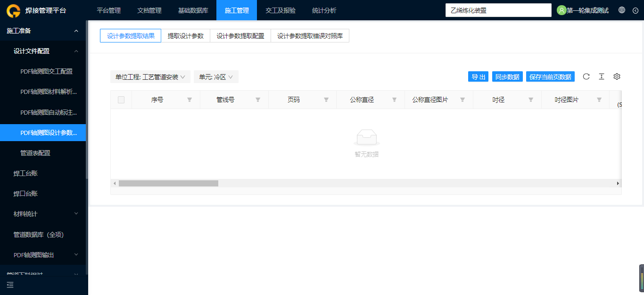Click the 乙烯炼化装置 project input field

498,10
